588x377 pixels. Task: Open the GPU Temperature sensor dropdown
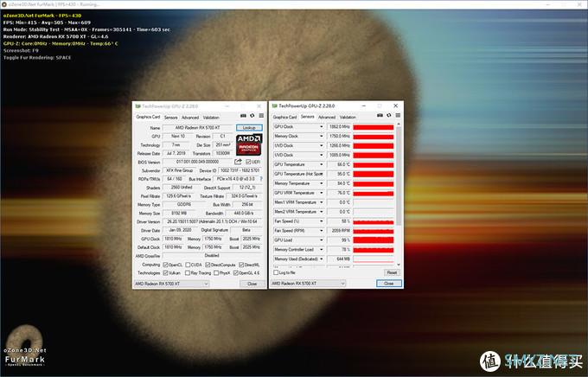[x=322, y=164]
